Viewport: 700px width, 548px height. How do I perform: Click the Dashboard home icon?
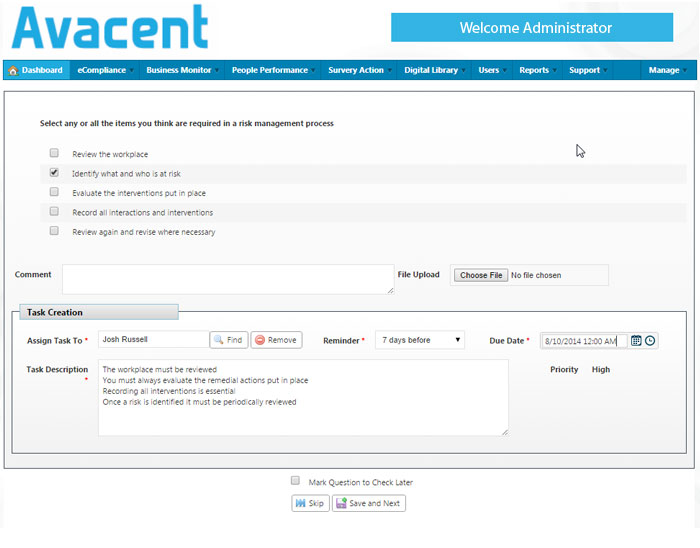pos(13,71)
